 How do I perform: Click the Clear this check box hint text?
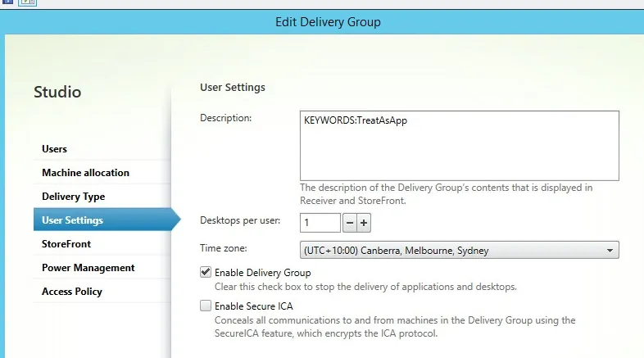[x=365, y=287]
